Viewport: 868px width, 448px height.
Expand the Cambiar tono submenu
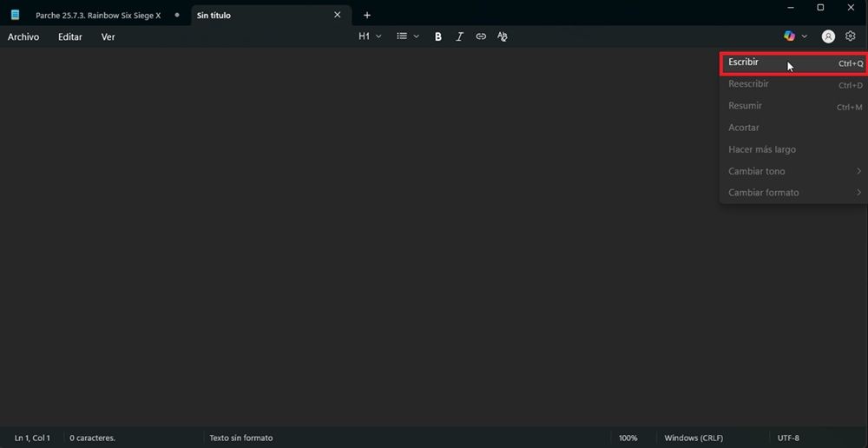pyautogui.click(x=793, y=171)
